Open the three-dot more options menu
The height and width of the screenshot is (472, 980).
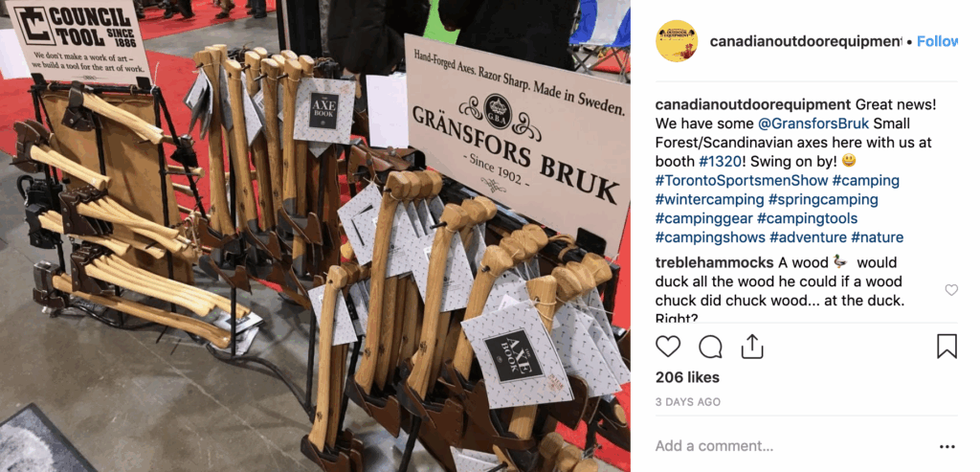[947, 446]
